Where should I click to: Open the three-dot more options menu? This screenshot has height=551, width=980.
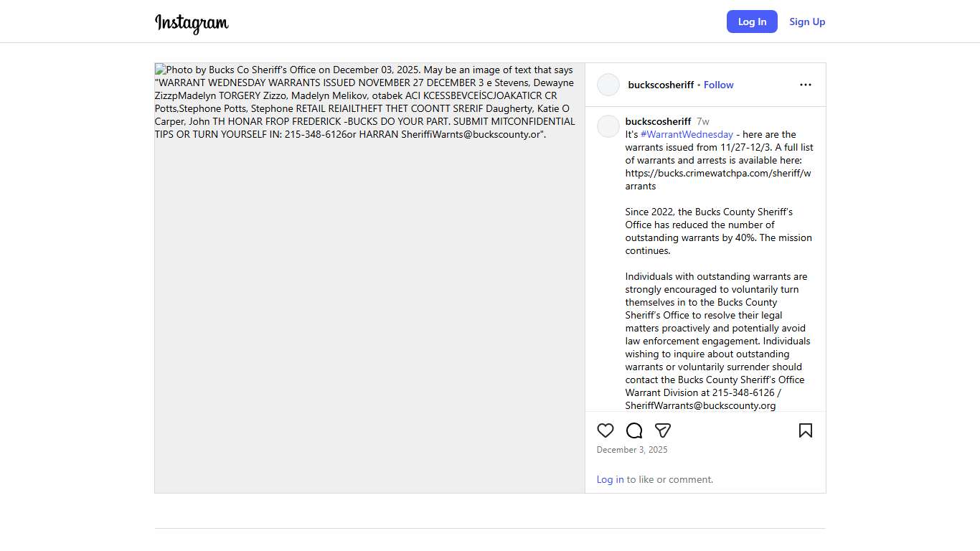click(806, 85)
